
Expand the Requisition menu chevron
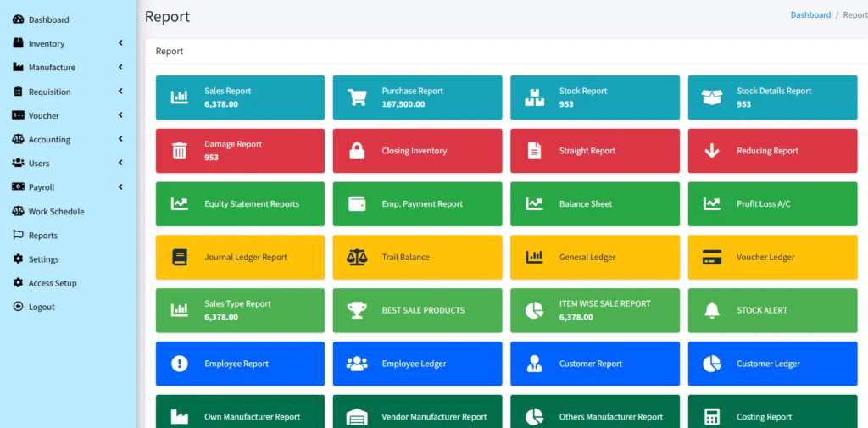pyautogui.click(x=120, y=92)
